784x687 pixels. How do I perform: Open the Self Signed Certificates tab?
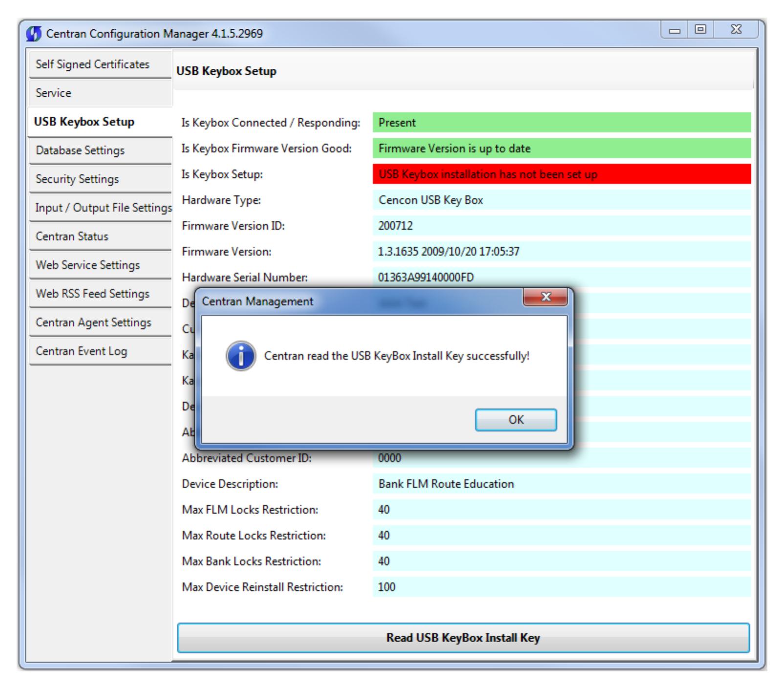[x=100, y=65]
